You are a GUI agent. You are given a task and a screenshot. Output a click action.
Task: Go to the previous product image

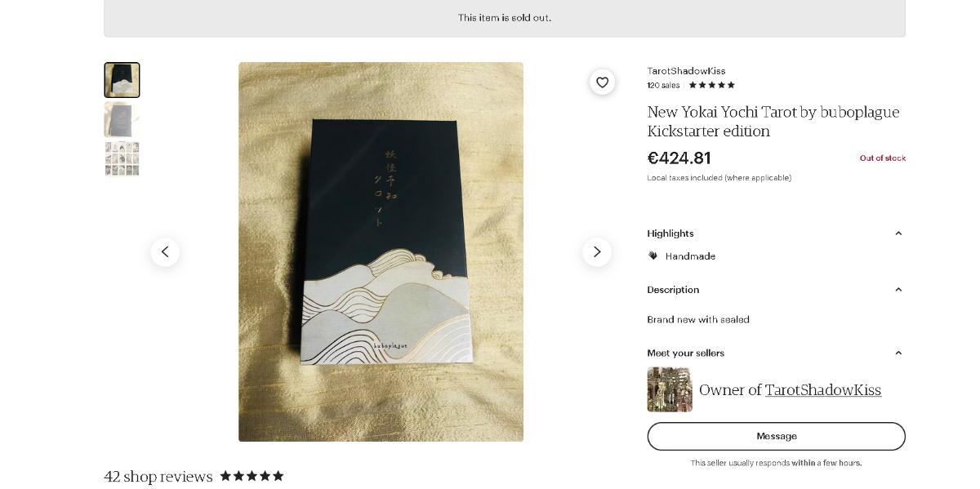[x=165, y=252]
